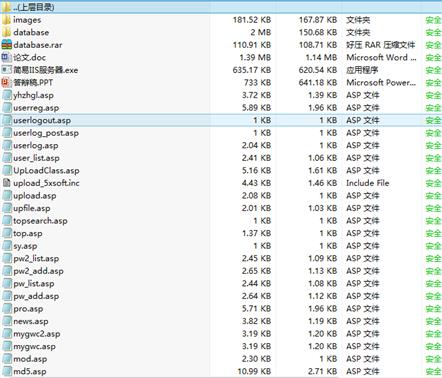Select the 'database' folder name
This screenshot has height=378, width=442.
pos(31,32)
